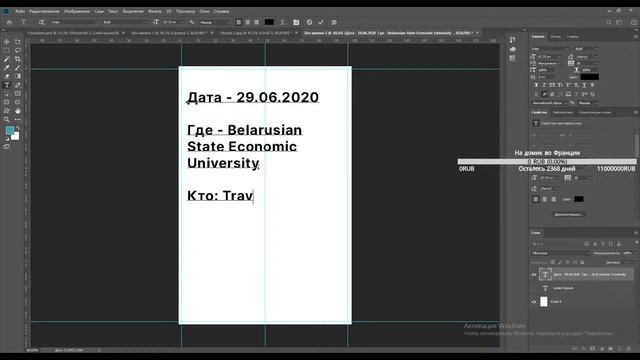
Task: Click the Home icon in options bar
Action: pyautogui.click(x=9, y=22)
